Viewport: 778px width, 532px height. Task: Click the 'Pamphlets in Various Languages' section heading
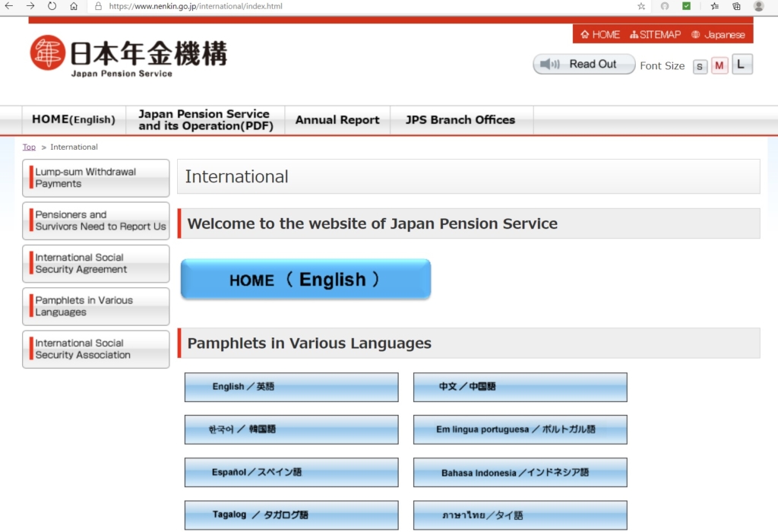tap(309, 344)
